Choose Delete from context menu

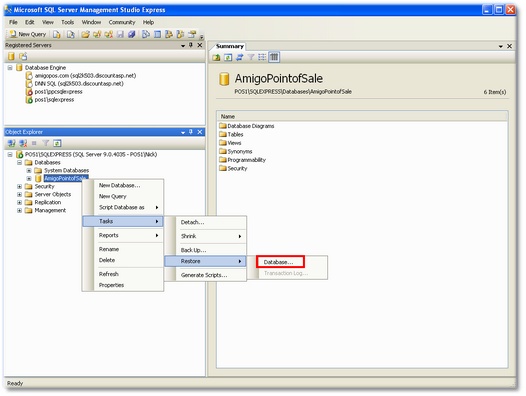coord(123,260)
